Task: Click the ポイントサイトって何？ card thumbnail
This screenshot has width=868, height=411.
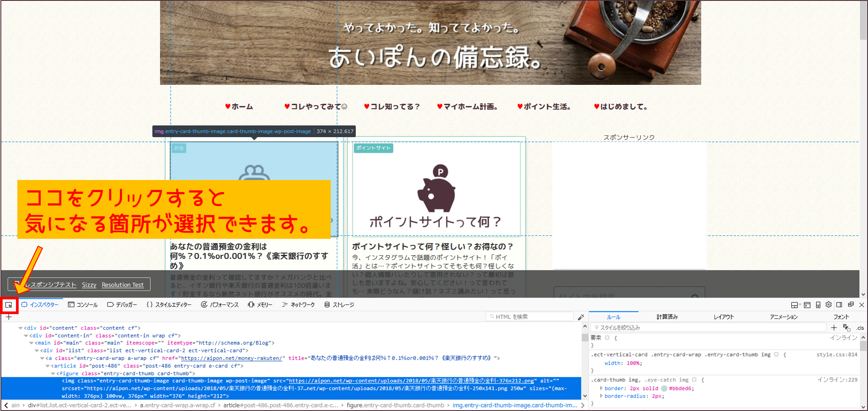Action: (436, 189)
